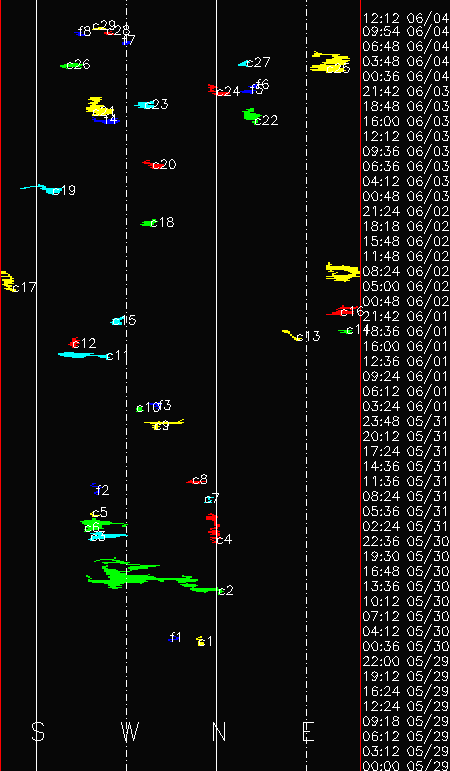This screenshot has width=450, height=771.
Task: Click the c13 yellow event streak
Action: coord(292,335)
